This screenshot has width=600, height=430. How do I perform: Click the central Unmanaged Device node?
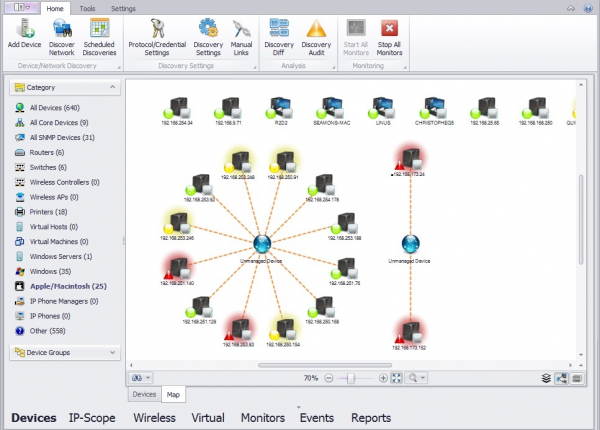pyautogui.click(x=262, y=244)
